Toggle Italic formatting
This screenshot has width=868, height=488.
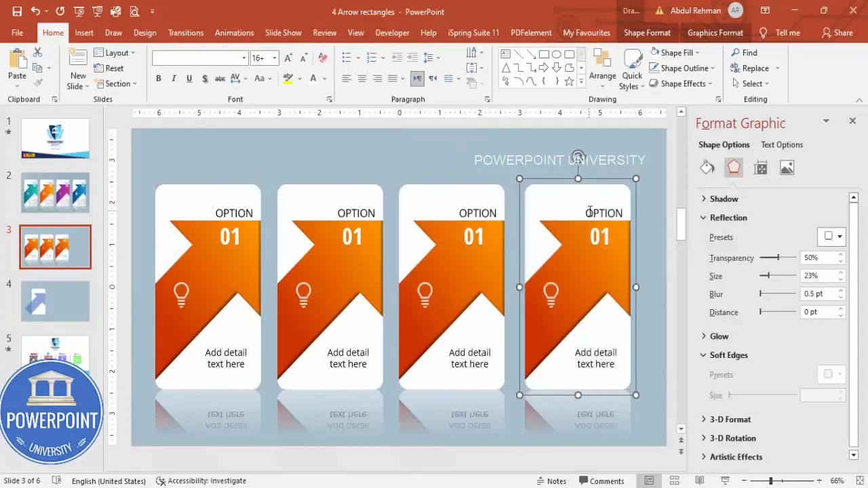pyautogui.click(x=174, y=79)
